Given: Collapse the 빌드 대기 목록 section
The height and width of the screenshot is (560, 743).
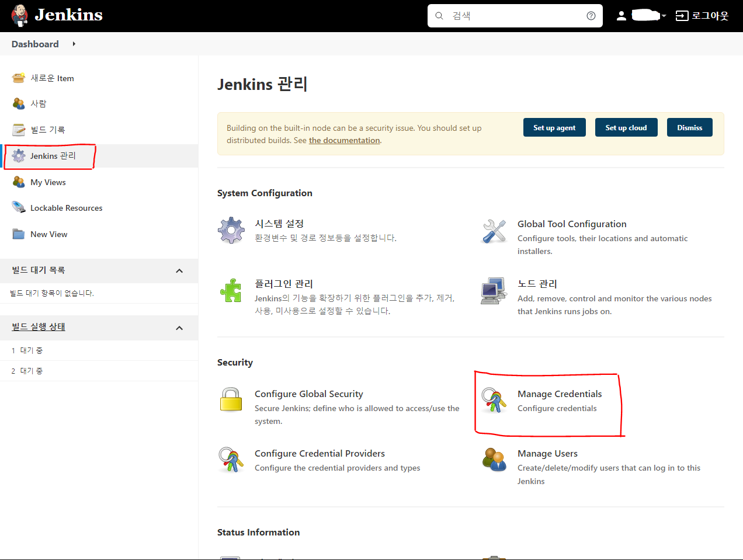Looking at the screenshot, I should 179,270.
